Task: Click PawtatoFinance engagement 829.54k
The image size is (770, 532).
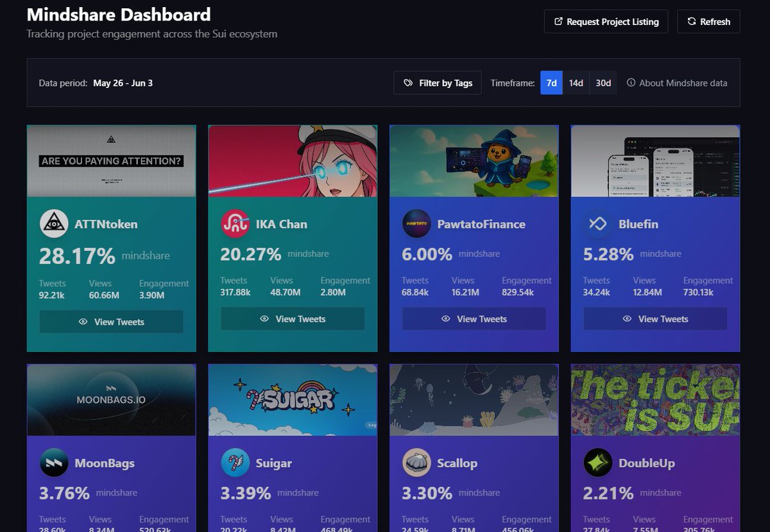Action: 518,292
